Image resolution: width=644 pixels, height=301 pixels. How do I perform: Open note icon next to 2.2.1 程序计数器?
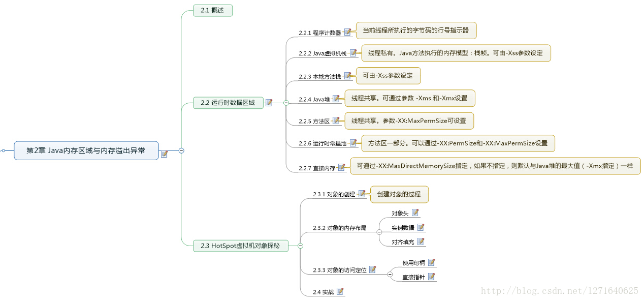347,32
